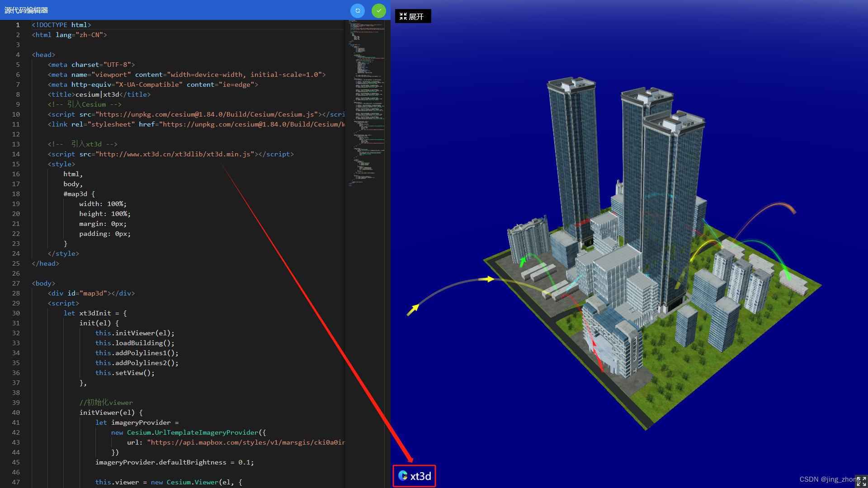Click the 'let xt3dInit = {' line
The width and height of the screenshot is (868, 488).
click(95, 313)
